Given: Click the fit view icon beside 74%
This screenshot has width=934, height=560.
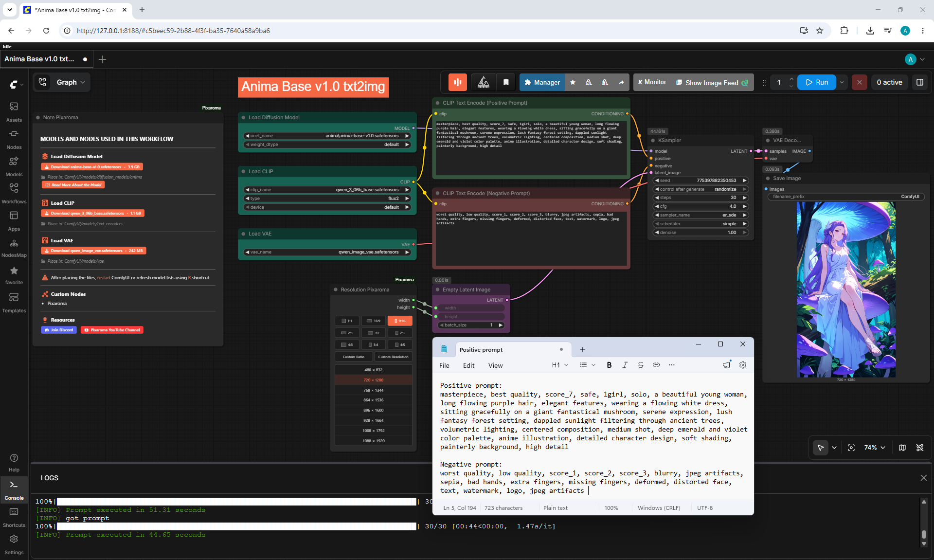Looking at the screenshot, I should point(851,448).
